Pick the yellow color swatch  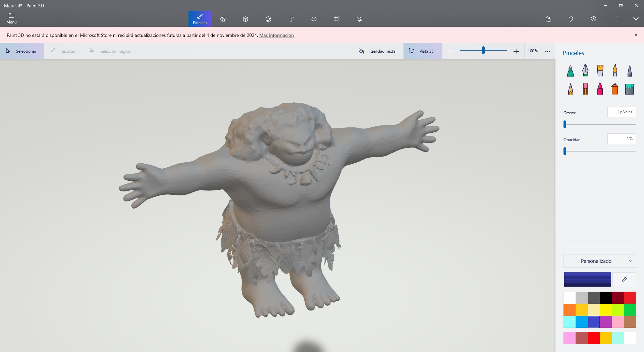[x=606, y=310]
